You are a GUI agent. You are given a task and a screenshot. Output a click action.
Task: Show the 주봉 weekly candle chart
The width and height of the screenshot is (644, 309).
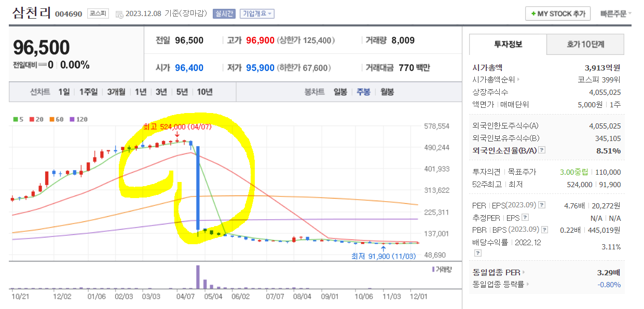click(x=364, y=92)
